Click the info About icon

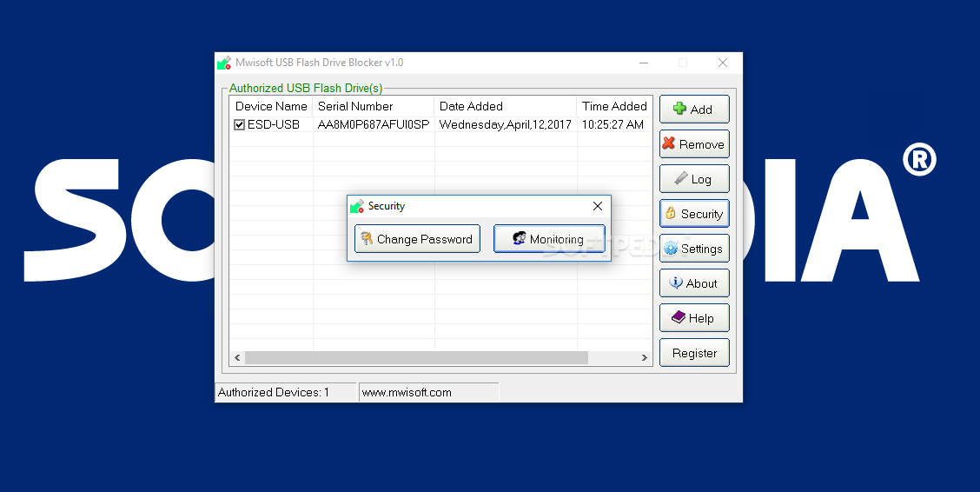click(676, 283)
